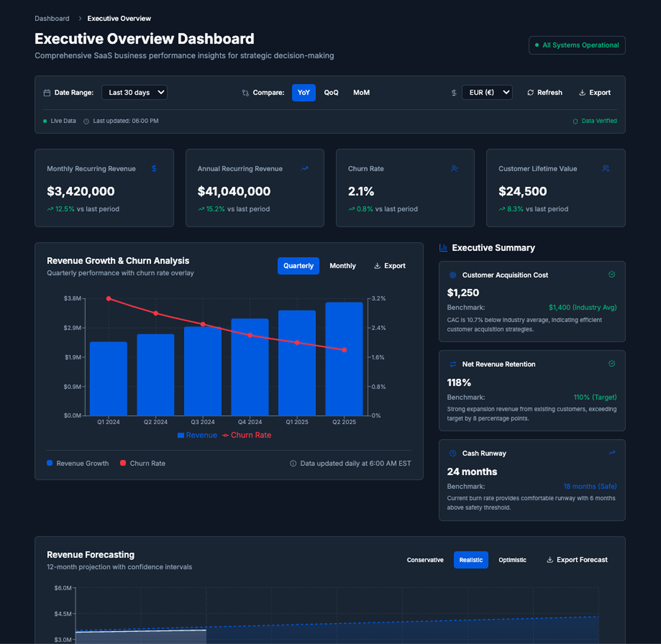661x644 pixels.
Task: Click the calendar icon beside Date Range
Action: coord(47,93)
